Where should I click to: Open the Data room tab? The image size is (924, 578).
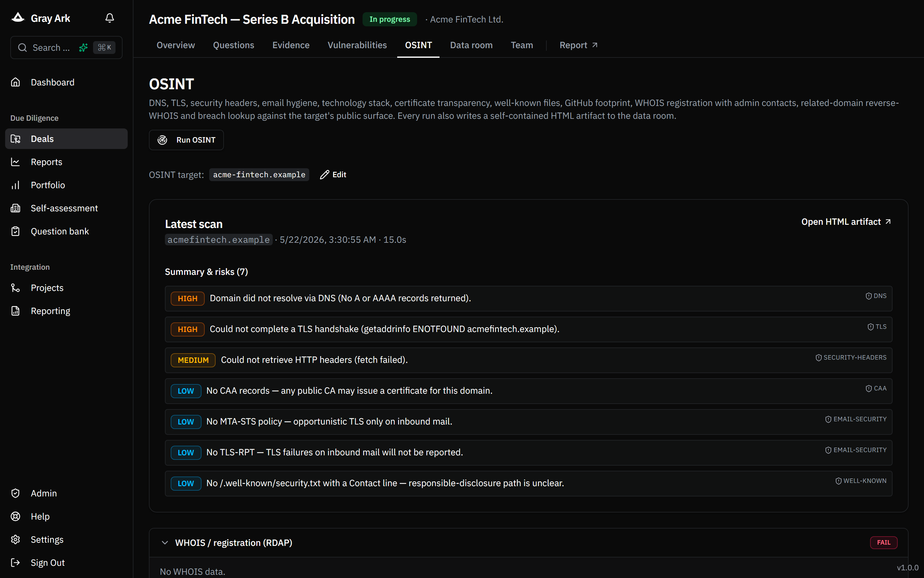471,45
